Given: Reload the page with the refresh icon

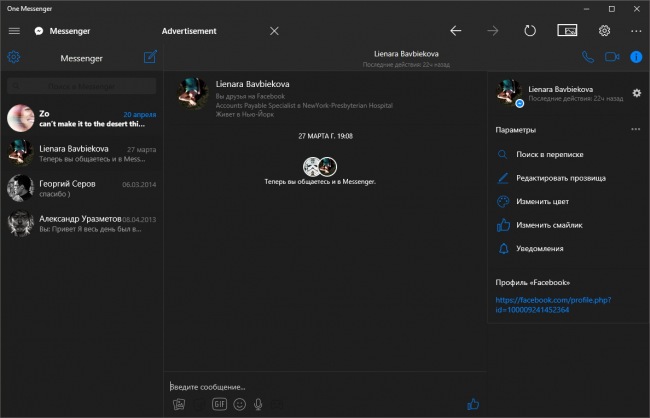Looking at the screenshot, I should (x=530, y=31).
